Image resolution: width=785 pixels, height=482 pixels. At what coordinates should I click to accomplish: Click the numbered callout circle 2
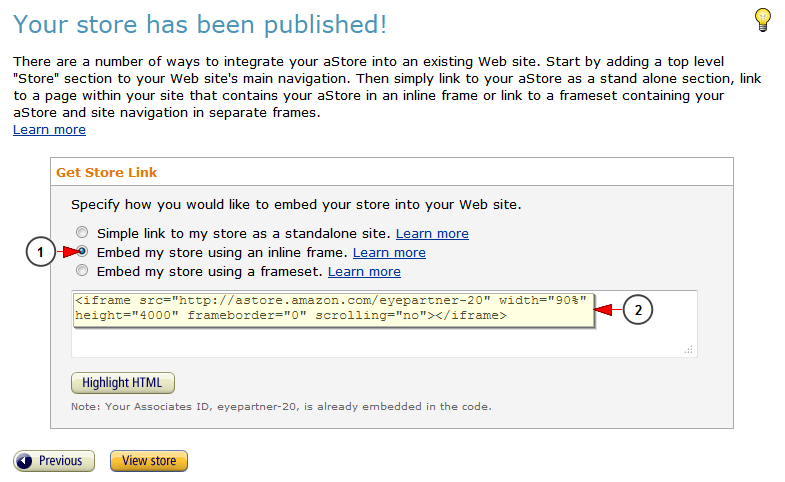[x=638, y=310]
